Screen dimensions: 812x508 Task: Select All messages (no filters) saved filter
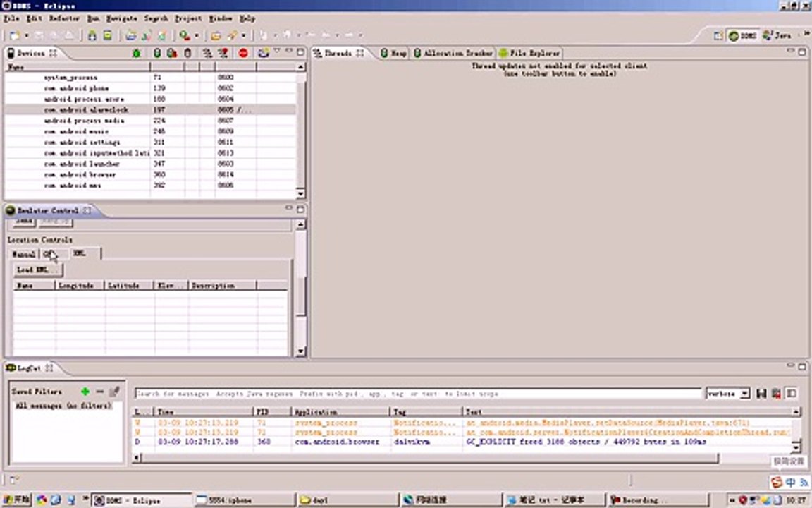point(64,406)
